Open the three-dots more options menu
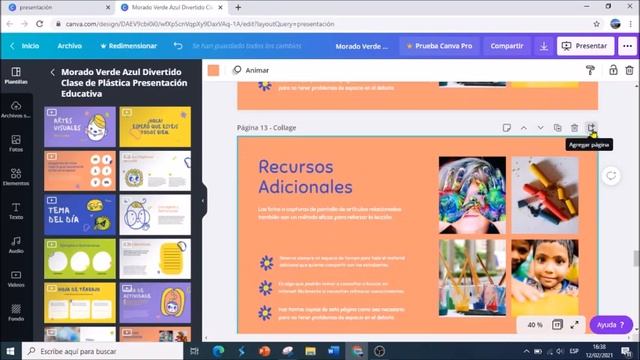 (x=627, y=46)
